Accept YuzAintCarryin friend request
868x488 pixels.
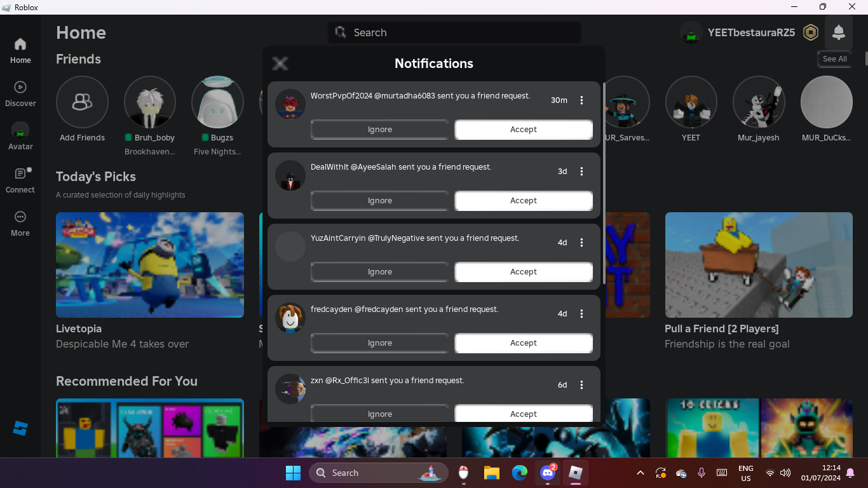524,272
